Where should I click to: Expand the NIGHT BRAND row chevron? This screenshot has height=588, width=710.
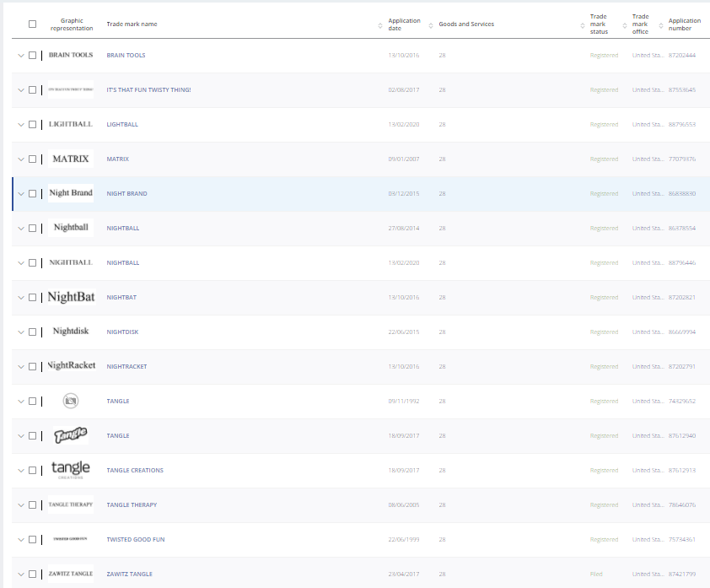(x=21, y=194)
